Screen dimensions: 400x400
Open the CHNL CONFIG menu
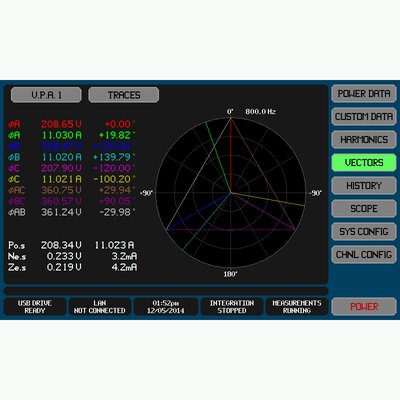pos(364,255)
